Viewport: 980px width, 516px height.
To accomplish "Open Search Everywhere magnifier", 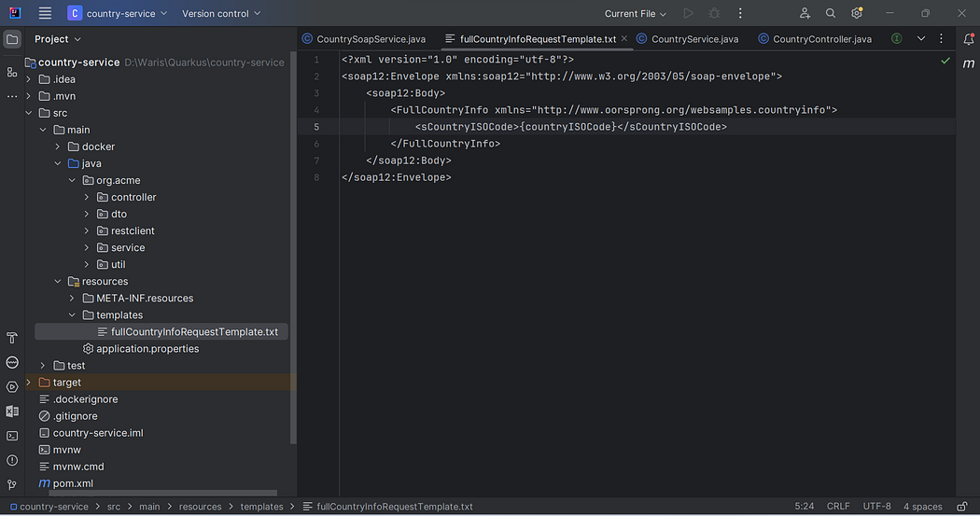I will point(830,13).
